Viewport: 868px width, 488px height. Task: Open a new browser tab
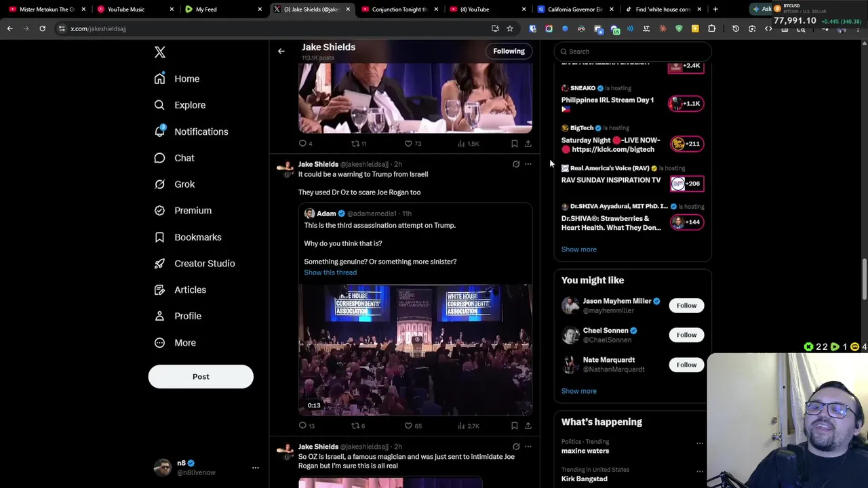(715, 9)
